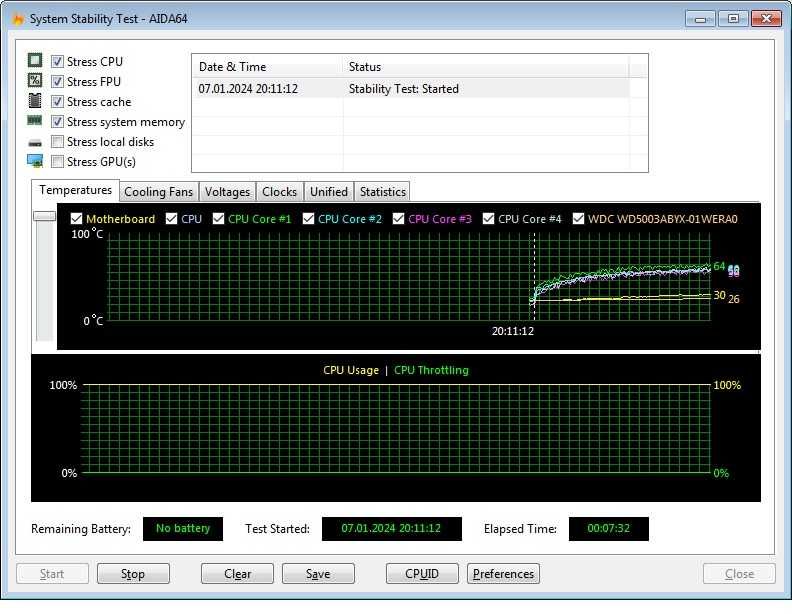
Task: Toggle CPU Core #1 graph checkbox
Action: coord(218,219)
